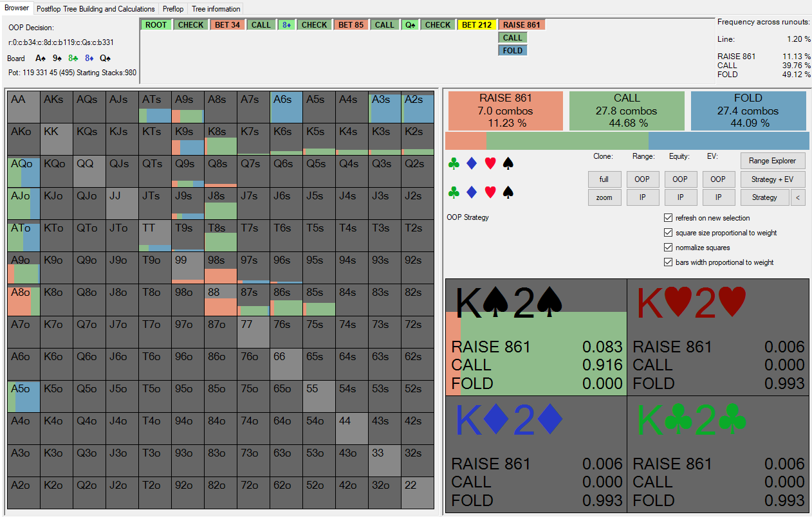Disable the normalize squares checkbox
Screen dimensions: 812x517
pyautogui.click(x=668, y=248)
